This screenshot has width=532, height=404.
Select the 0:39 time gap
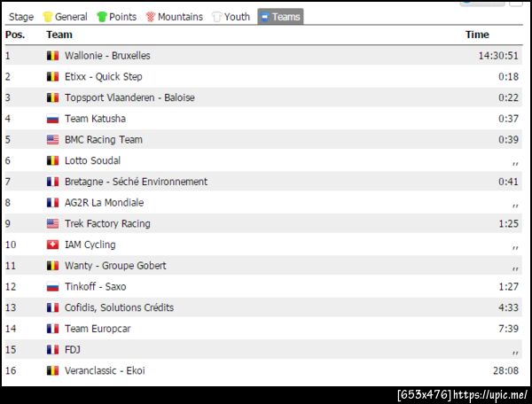click(x=508, y=140)
